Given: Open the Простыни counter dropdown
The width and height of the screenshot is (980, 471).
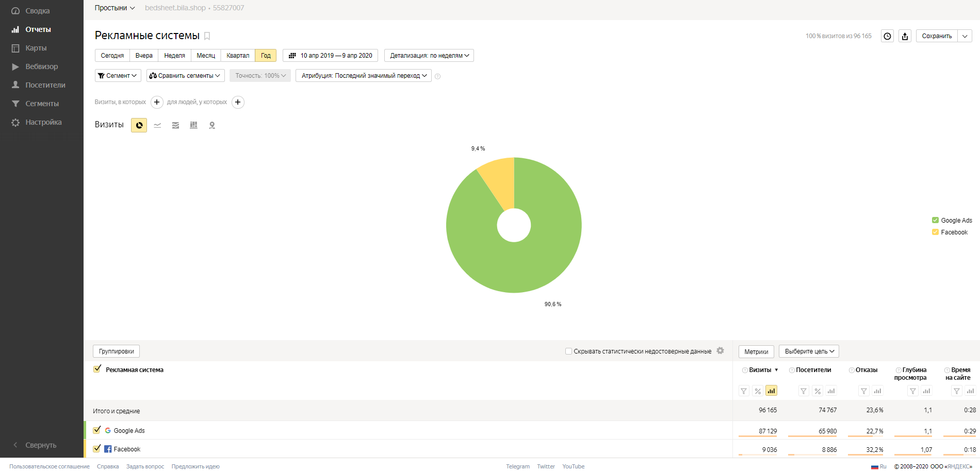Looking at the screenshot, I should 115,8.
